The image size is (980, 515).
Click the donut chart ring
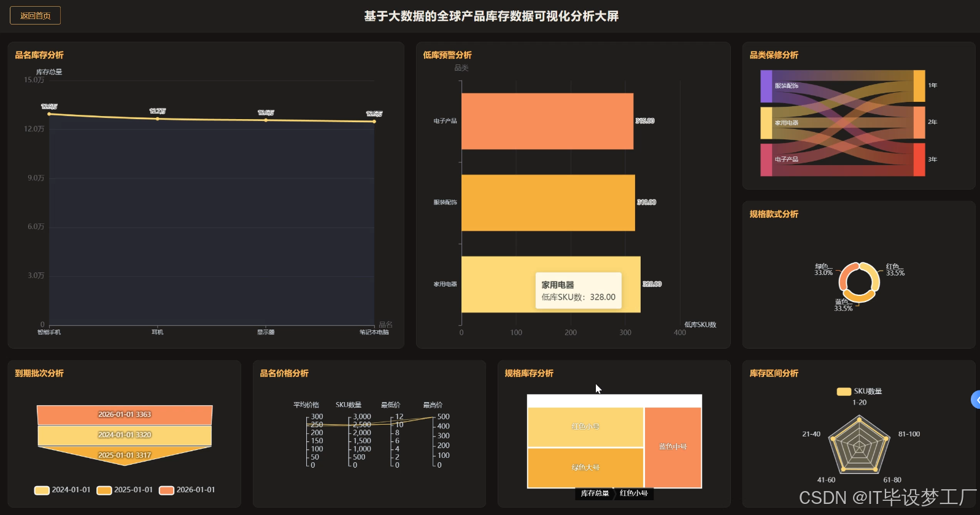tap(859, 282)
